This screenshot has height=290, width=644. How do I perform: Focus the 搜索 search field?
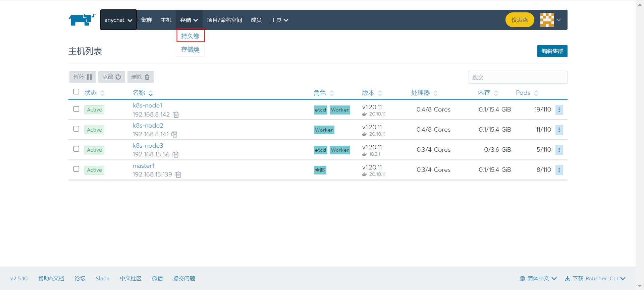(518, 77)
